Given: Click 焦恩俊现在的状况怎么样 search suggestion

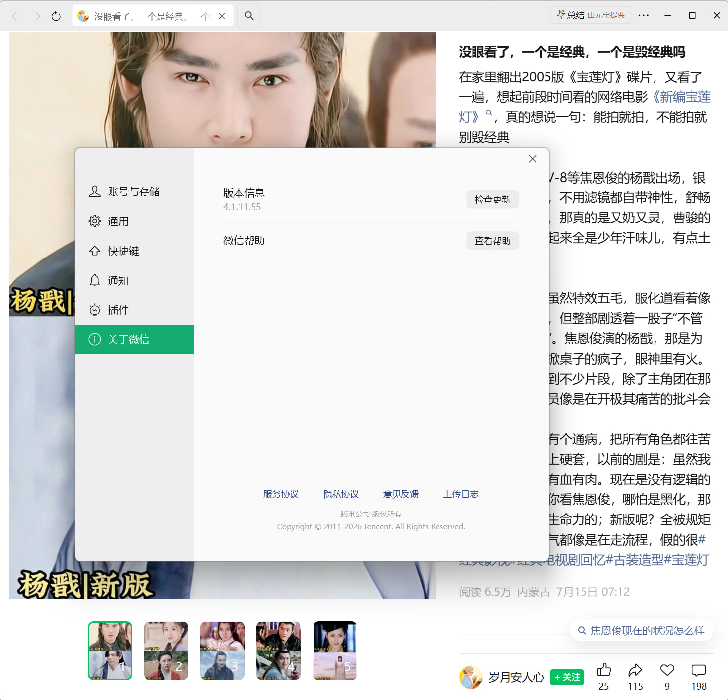Looking at the screenshot, I should pos(642,630).
